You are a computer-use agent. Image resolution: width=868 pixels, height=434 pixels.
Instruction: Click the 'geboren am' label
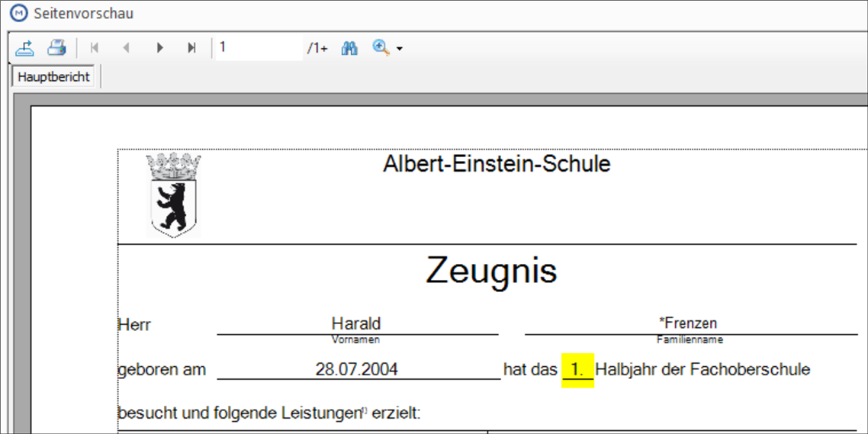click(162, 370)
